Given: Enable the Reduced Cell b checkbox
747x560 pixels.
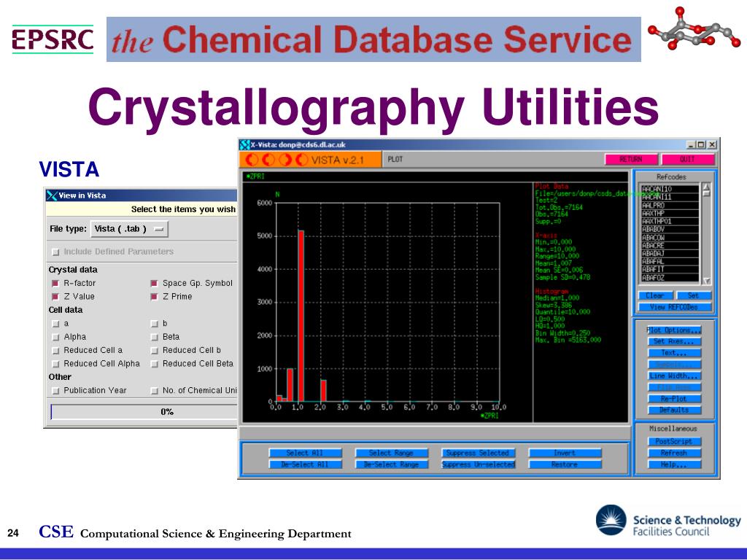Looking at the screenshot, I should tap(154, 351).
